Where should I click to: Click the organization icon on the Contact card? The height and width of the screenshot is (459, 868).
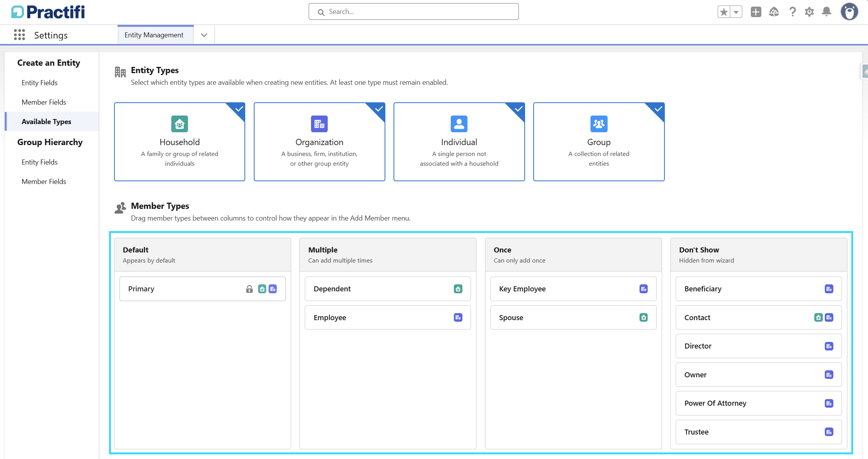(829, 318)
